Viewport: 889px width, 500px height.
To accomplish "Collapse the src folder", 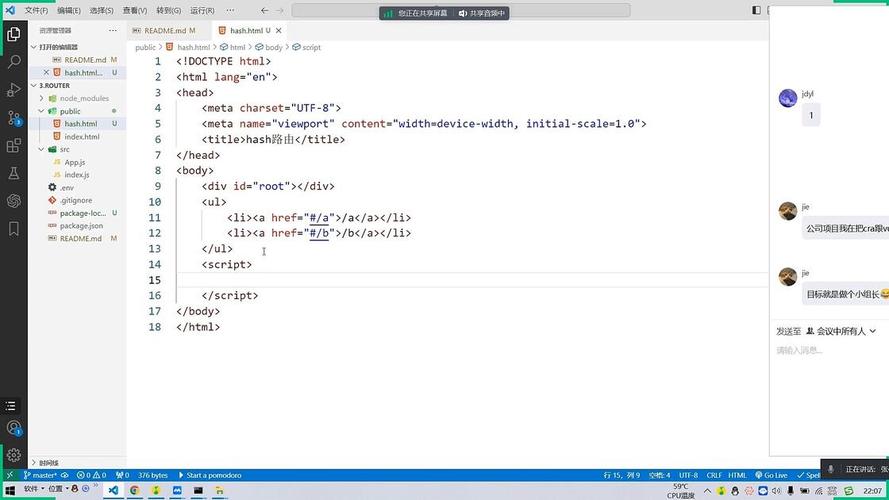I will (65, 150).
